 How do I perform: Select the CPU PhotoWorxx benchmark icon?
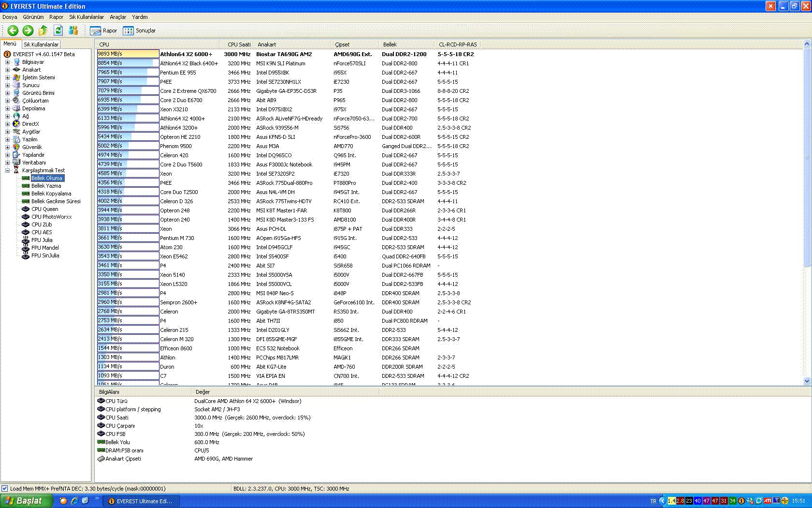[26, 217]
